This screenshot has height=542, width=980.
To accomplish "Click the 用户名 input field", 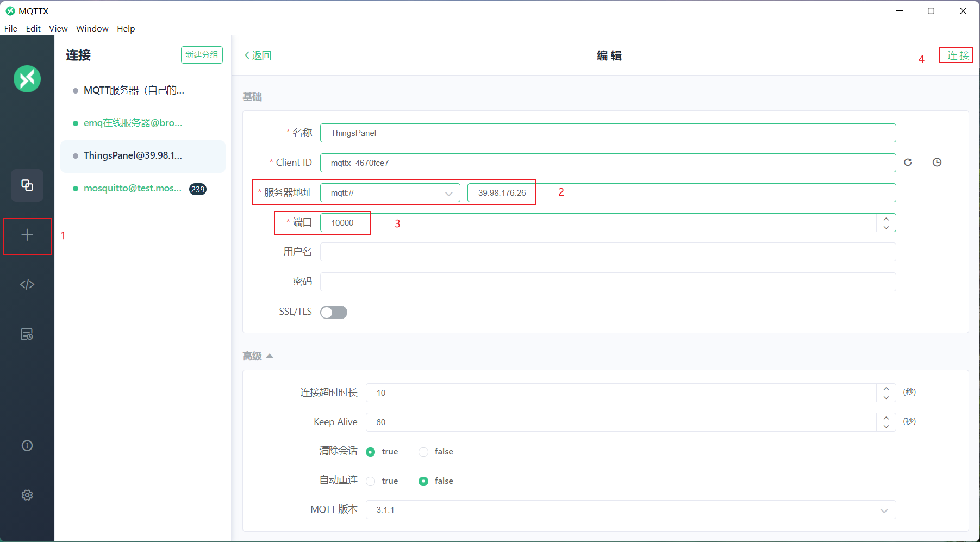I will click(608, 252).
